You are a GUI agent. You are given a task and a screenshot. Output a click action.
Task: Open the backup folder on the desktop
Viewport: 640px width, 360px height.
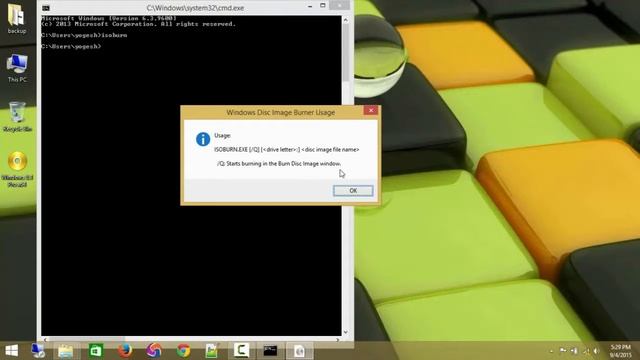pyautogui.click(x=17, y=18)
